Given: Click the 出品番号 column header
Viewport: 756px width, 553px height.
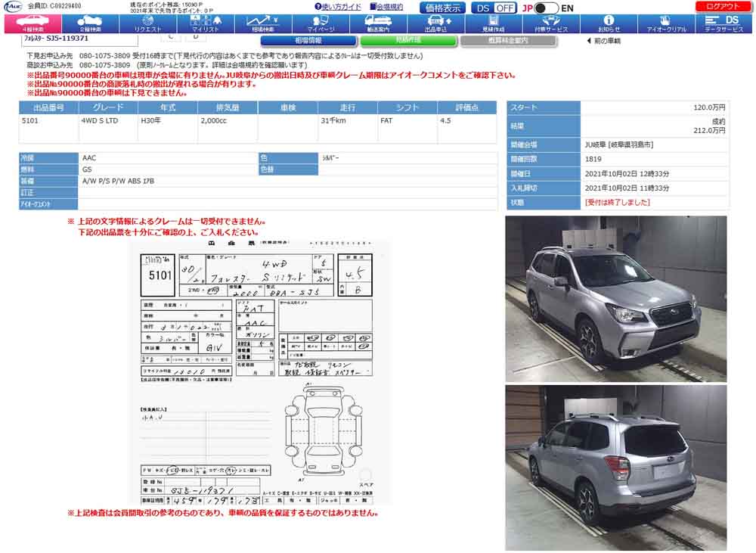Looking at the screenshot, I should click(x=48, y=107).
